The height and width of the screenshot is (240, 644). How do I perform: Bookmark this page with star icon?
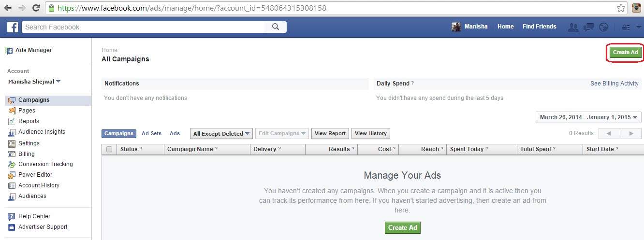click(621, 8)
